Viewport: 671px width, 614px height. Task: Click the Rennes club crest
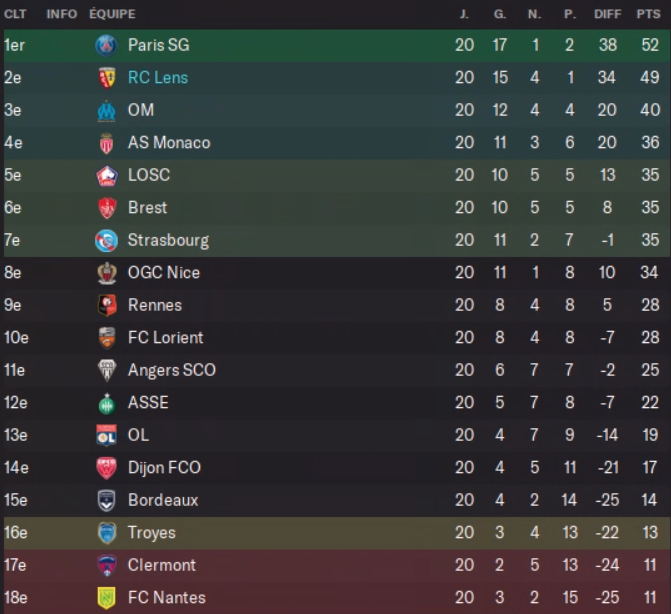pyautogui.click(x=106, y=305)
